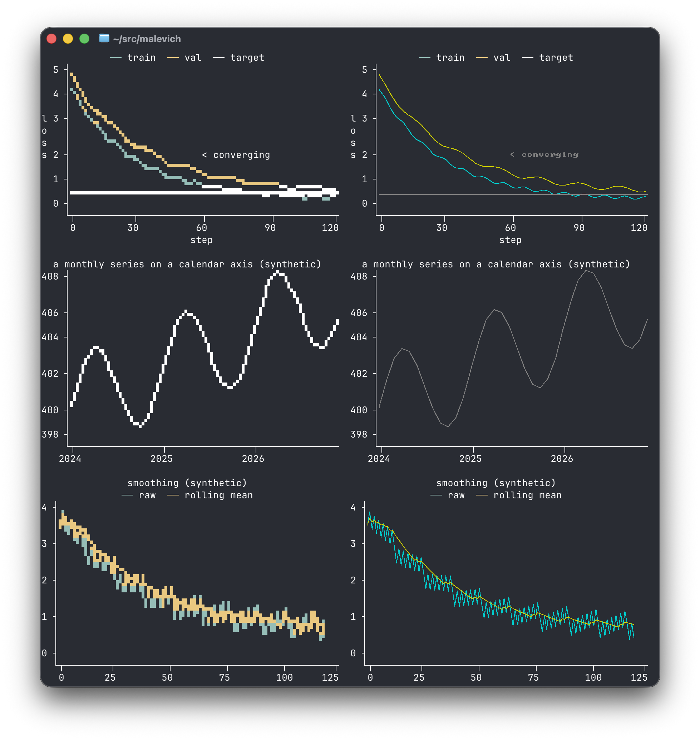This screenshot has width=700, height=740.
Task: Zoom the window using the green button
Action: pos(84,39)
